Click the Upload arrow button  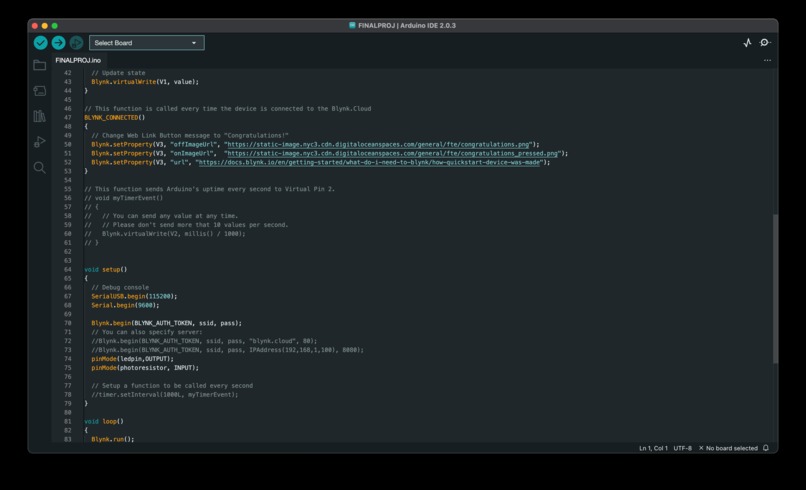pos(59,43)
